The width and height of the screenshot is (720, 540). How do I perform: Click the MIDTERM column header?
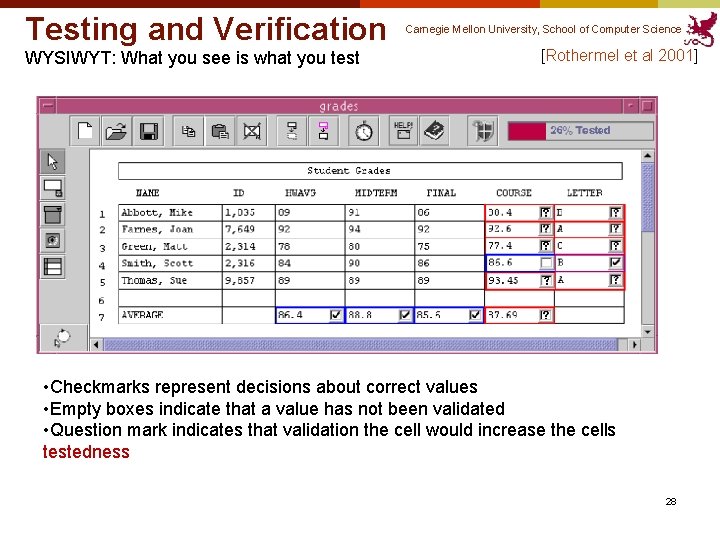tap(376, 193)
